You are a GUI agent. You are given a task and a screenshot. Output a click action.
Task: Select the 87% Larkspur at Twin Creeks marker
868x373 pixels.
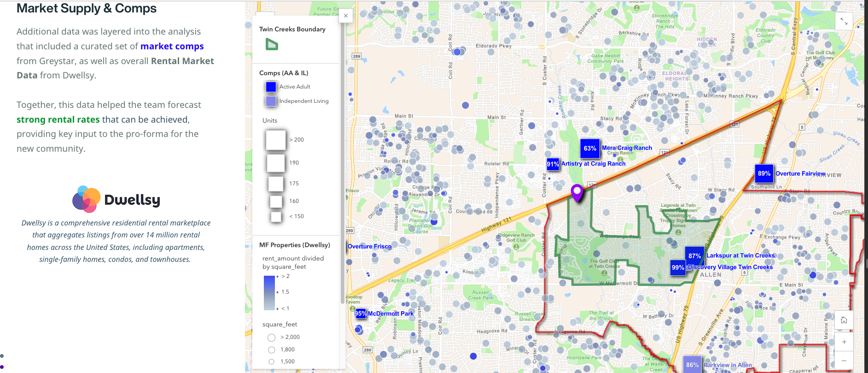point(694,255)
